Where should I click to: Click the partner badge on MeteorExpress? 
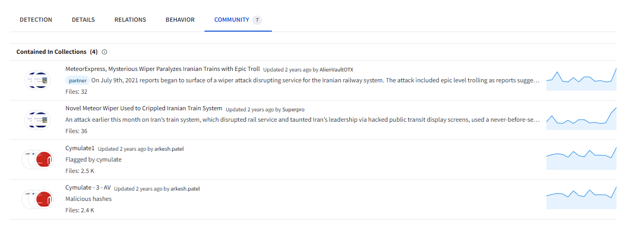pyautogui.click(x=77, y=80)
